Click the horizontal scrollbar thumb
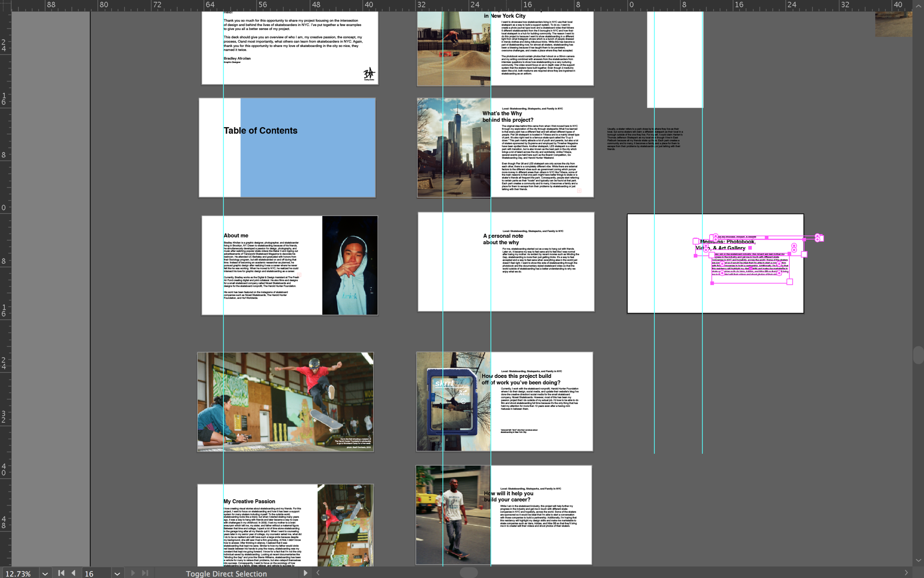Screen dimensions: 924x578 pos(469,572)
